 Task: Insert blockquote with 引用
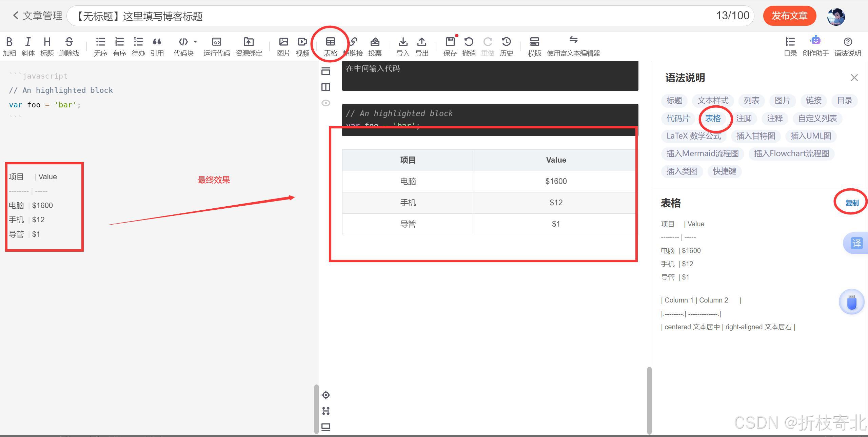pyautogui.click(x=157, y=46)
